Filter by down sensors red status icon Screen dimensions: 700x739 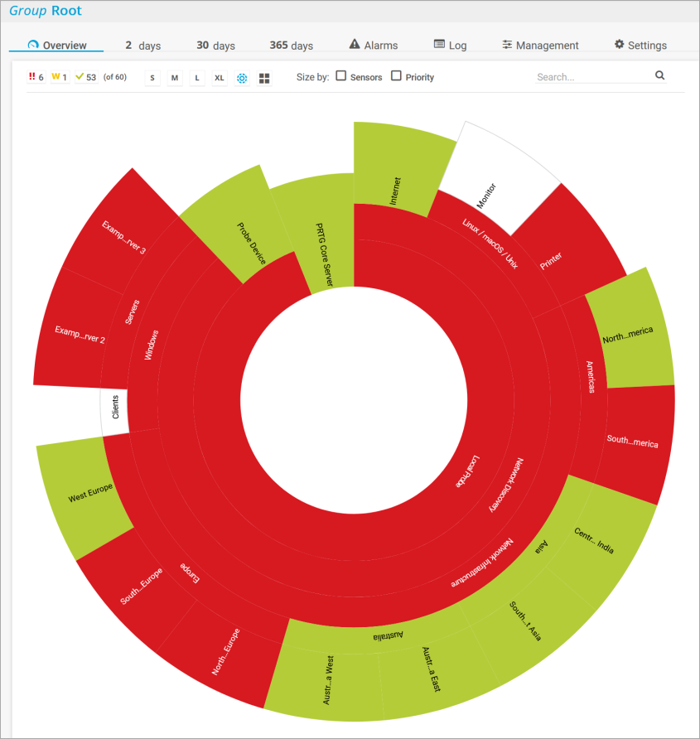(x=36, y=77)
